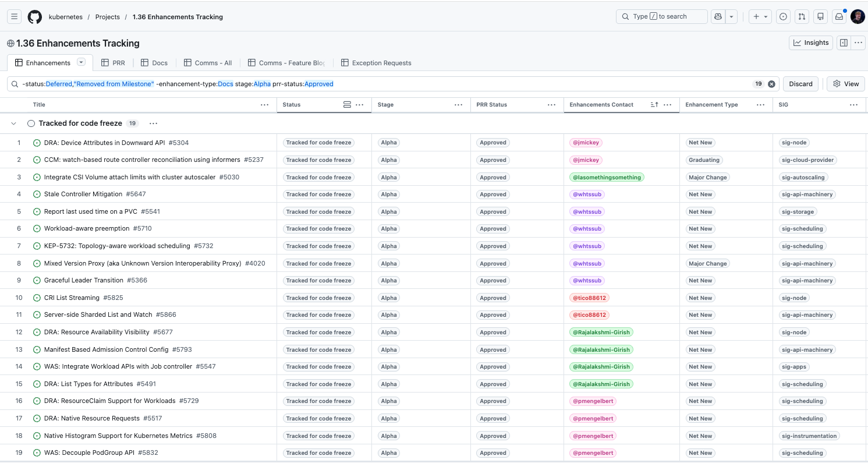Image resolution: width=868 pixels, height=463 pixels.
Task: Click sig-instrumentation label
Action: coord(809,436)
